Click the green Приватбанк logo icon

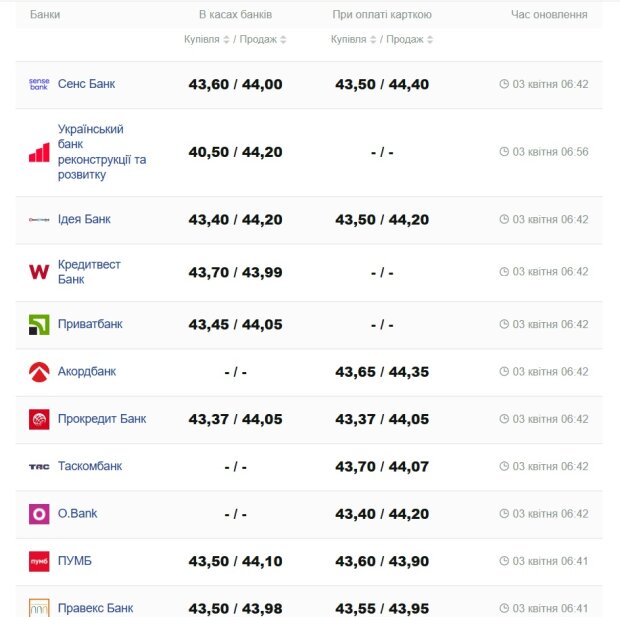39,325
